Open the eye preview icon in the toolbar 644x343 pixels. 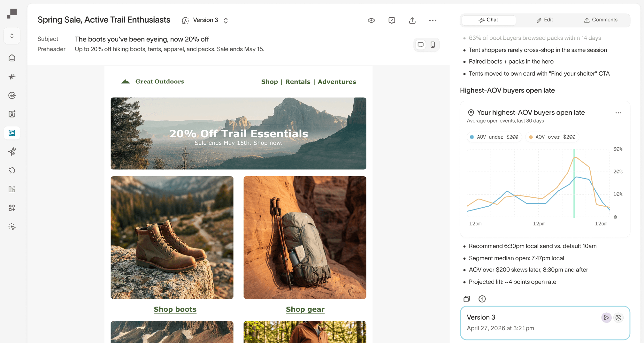pyautogui.click(x=371, y=20)
